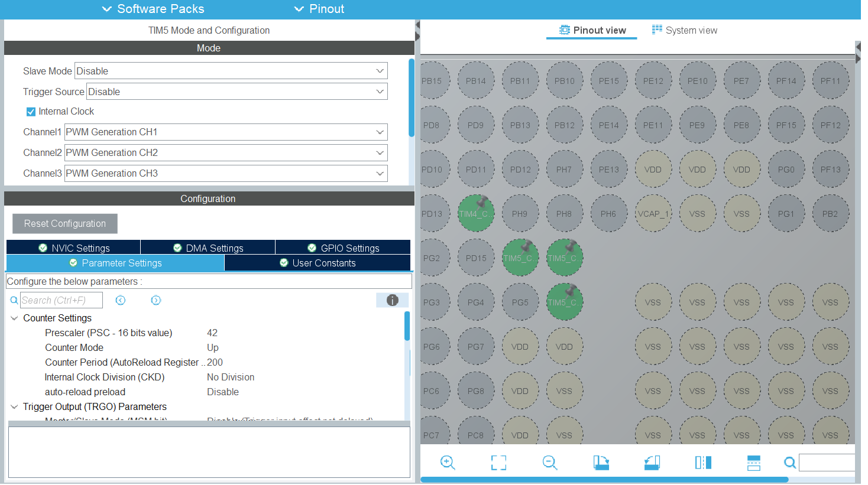Click the parameter Search field

(61, 300)
